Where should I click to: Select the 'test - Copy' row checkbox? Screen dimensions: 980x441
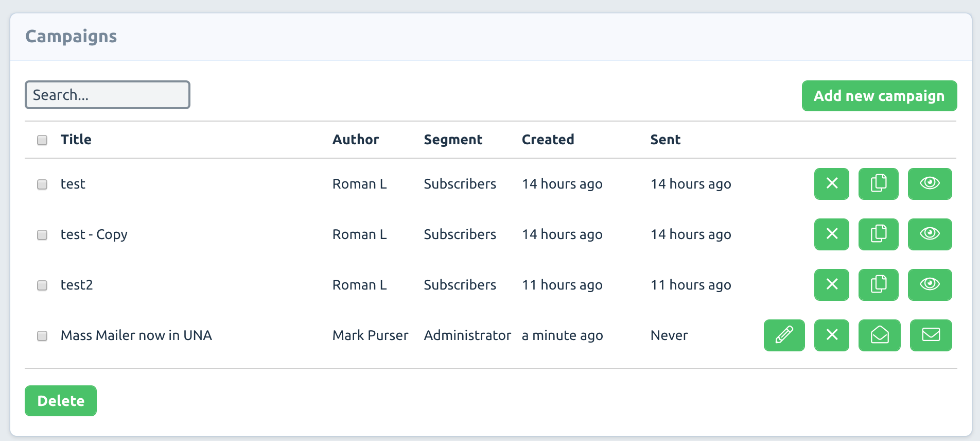pos(42,235)
